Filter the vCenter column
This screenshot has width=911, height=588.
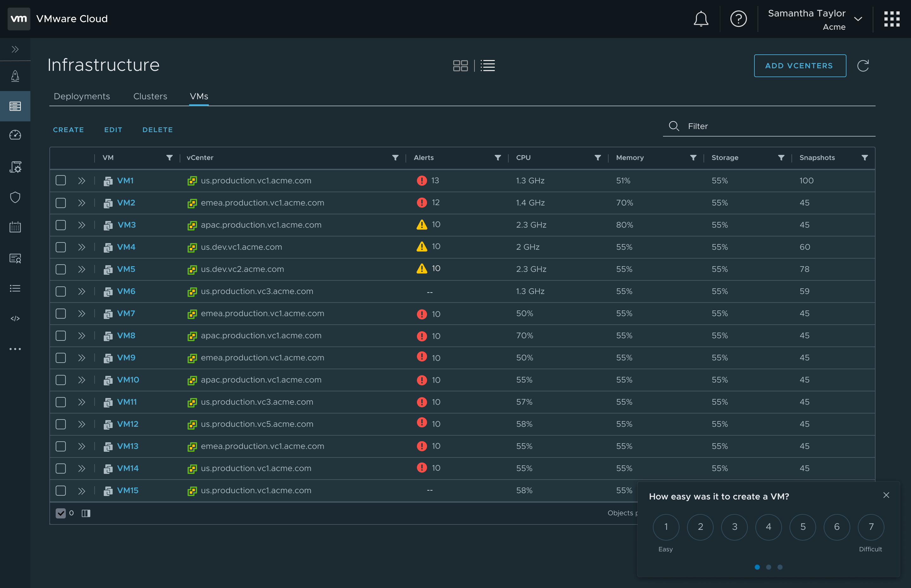395,158
